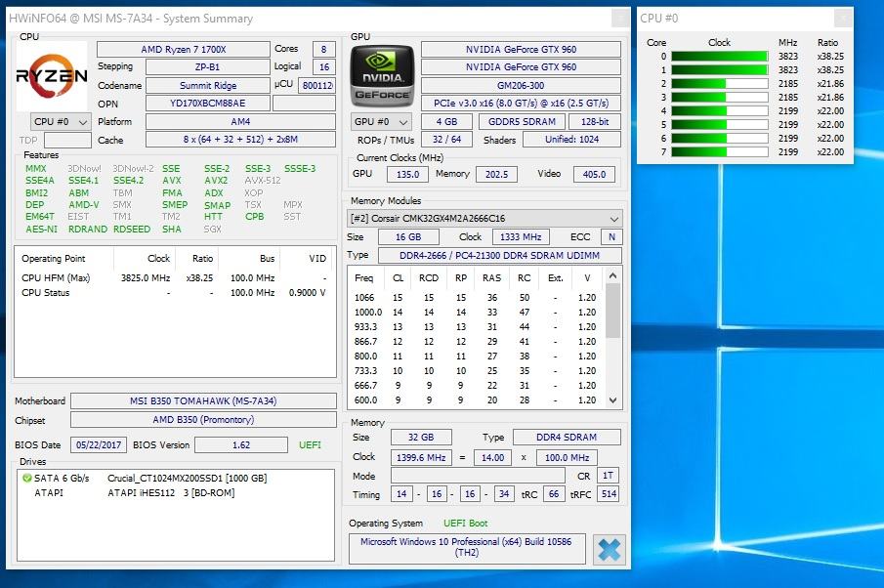Click the total memory Size 32 GB field

[421, 437]
